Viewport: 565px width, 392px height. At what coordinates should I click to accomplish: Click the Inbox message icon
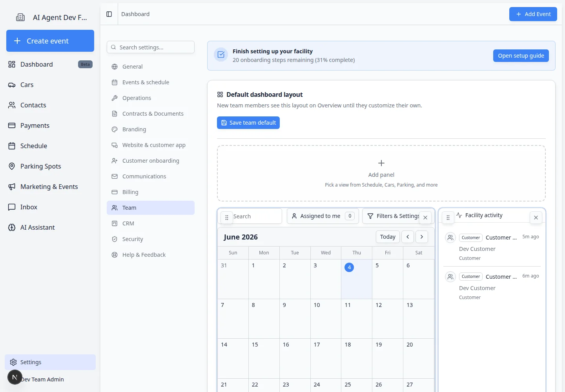12,207
